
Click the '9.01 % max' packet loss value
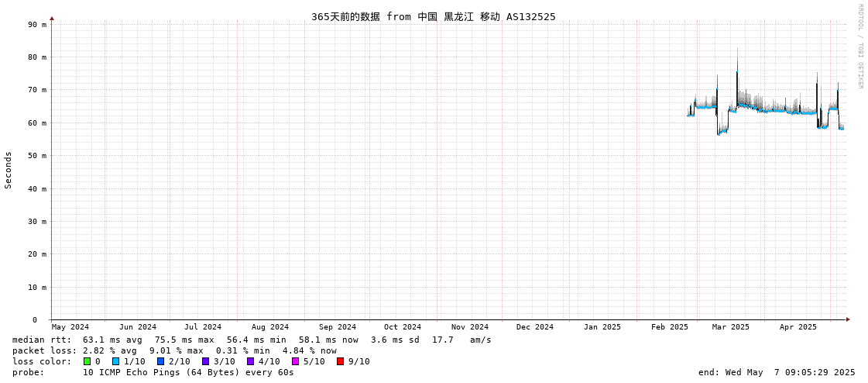pyautogui.click(x=180, y=351)
